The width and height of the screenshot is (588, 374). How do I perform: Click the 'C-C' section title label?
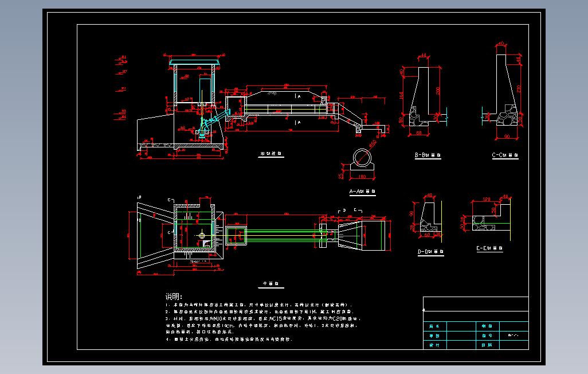(505, 155)
